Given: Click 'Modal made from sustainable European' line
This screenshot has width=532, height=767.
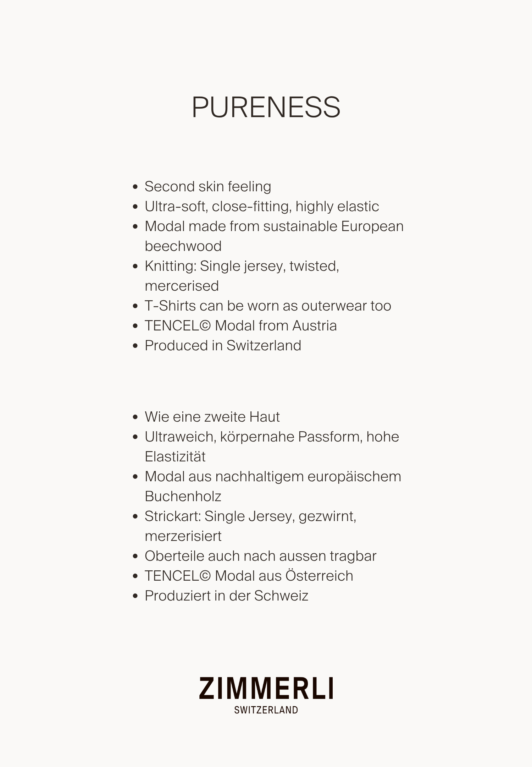Looking at the screenshot, I should (x=274, y=226).
